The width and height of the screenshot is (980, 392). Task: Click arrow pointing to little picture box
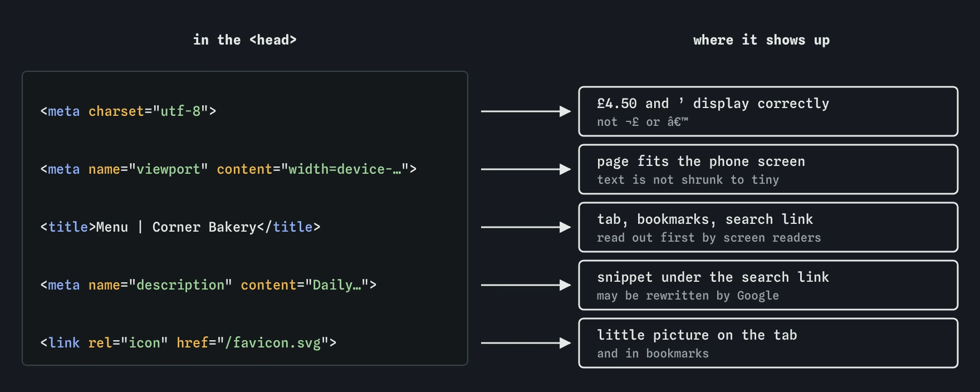click(x=526, y=343)
